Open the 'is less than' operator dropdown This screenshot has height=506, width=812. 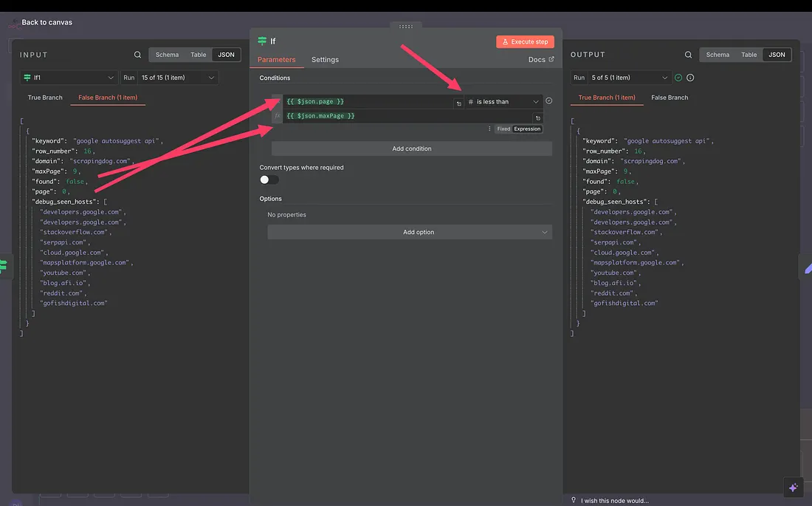(503, 102)
